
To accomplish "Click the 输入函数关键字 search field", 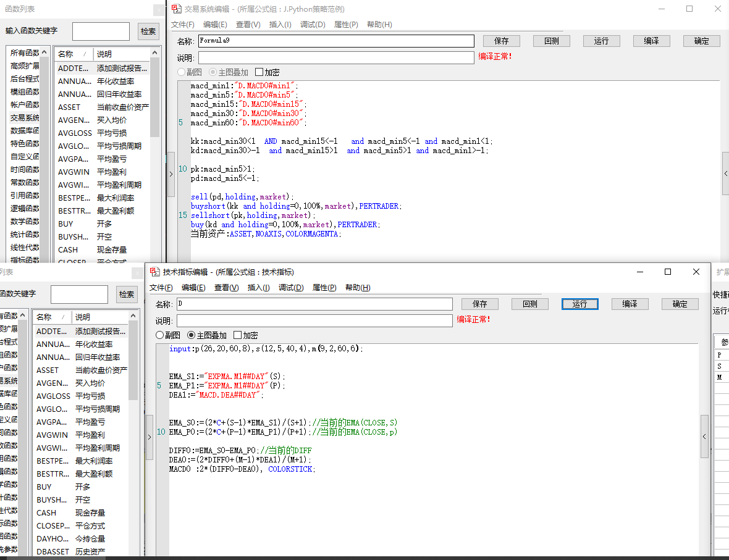I will pyautogui.click(x=101, y=31).
